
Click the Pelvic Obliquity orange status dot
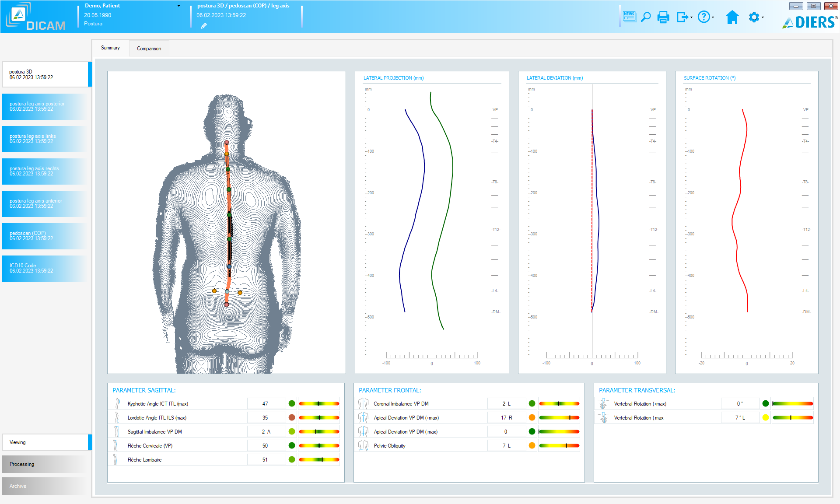(x=532, y=446)
